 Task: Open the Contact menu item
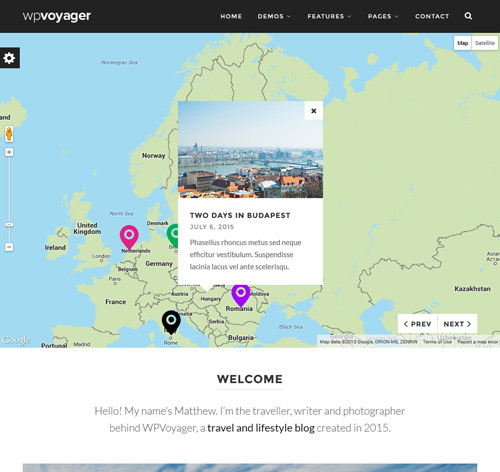[x=432, y=16]
